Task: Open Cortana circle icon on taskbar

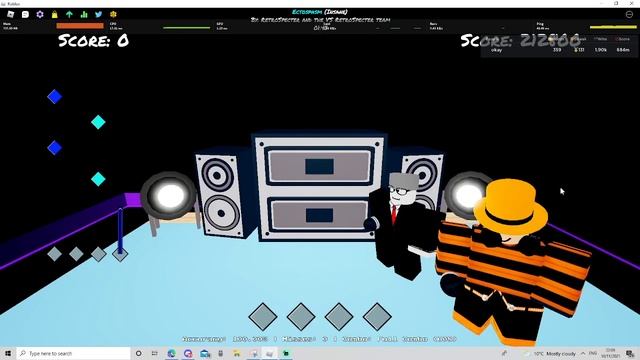Action: pos(138,353)
